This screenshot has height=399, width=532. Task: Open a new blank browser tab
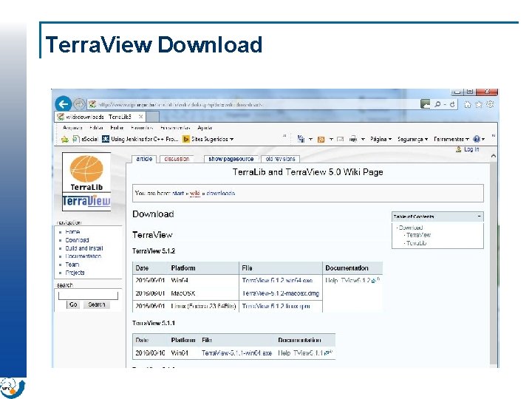[x=153, y=117]
